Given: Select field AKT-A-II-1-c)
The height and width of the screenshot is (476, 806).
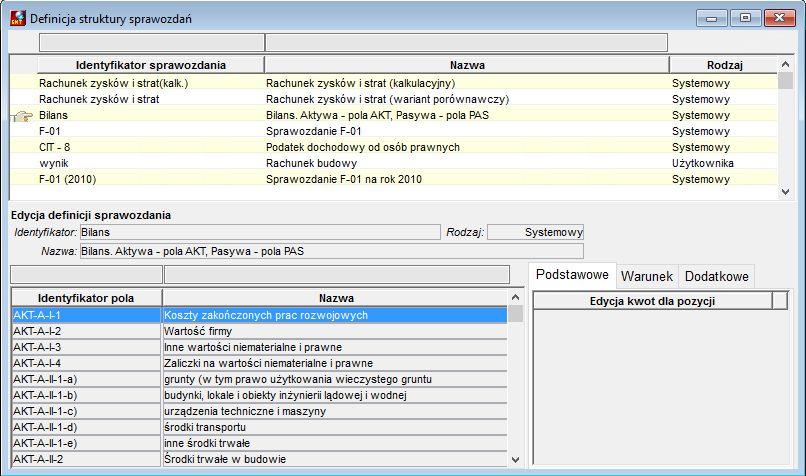Looking at the screenshot, I should 86,411.
